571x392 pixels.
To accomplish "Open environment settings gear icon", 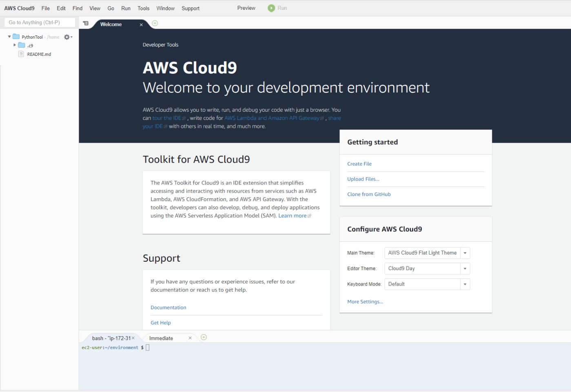I will (x=67, y=37).
